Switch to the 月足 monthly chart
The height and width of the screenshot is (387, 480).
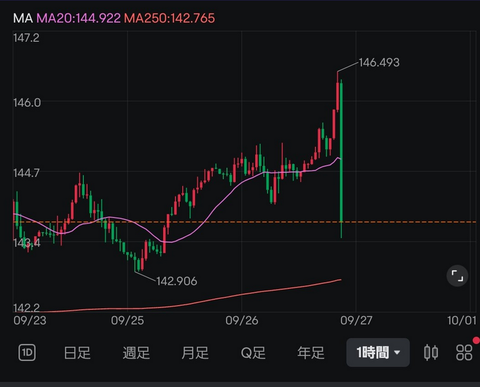point(195,353)
